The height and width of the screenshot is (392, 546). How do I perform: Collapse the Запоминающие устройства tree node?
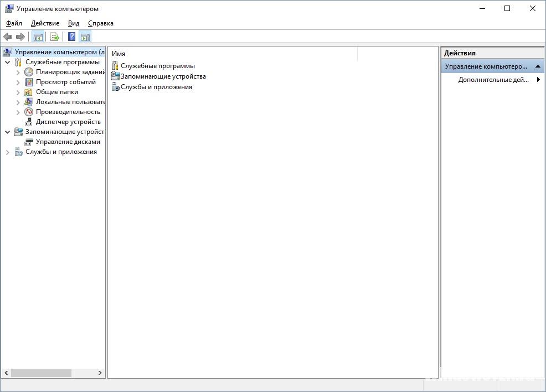tap(8, 132)
